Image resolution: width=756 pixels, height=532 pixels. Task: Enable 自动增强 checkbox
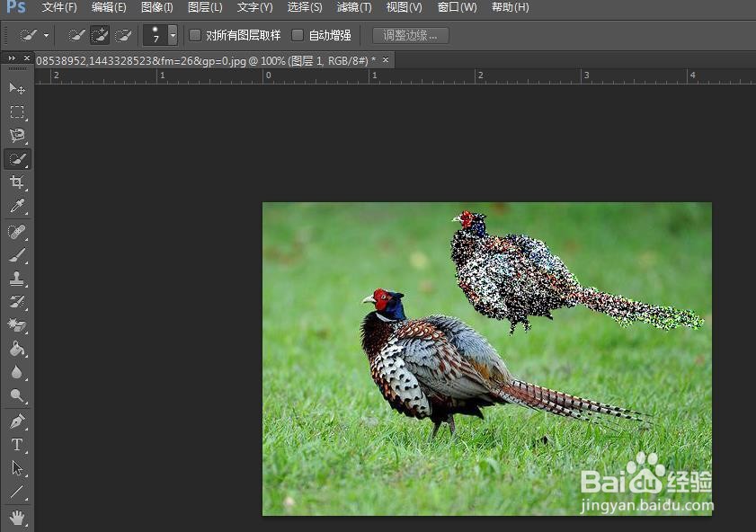298,35
